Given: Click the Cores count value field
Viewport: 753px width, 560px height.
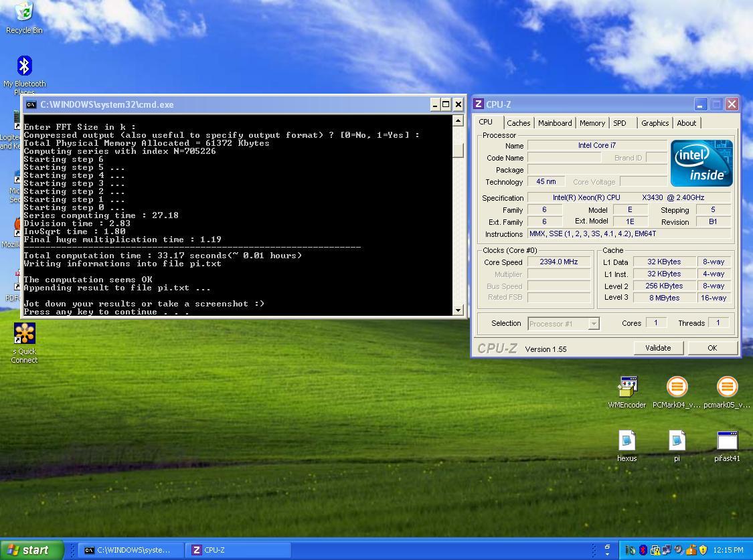Looking at the screenshot, I should point(656,323).
